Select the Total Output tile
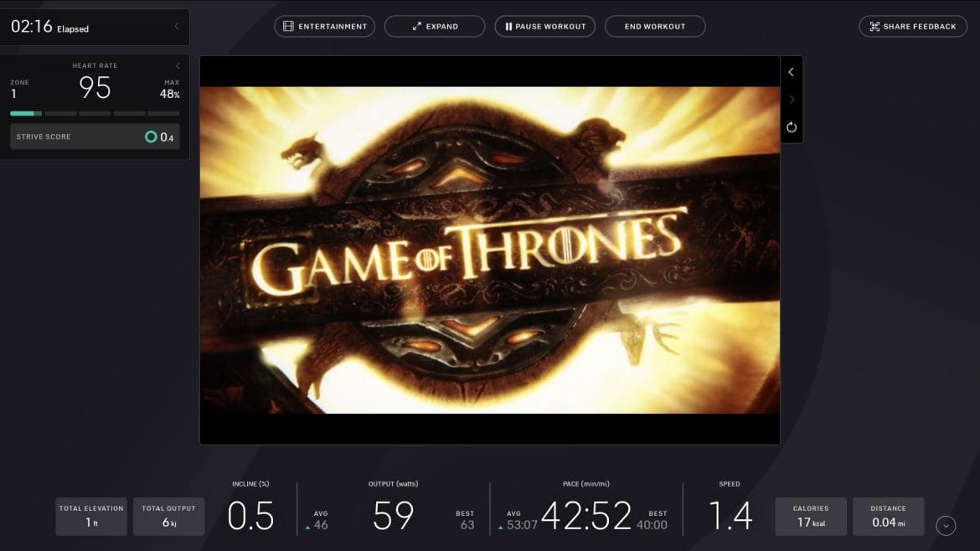This screenshot has height=551, width=980. coord(168,516)
